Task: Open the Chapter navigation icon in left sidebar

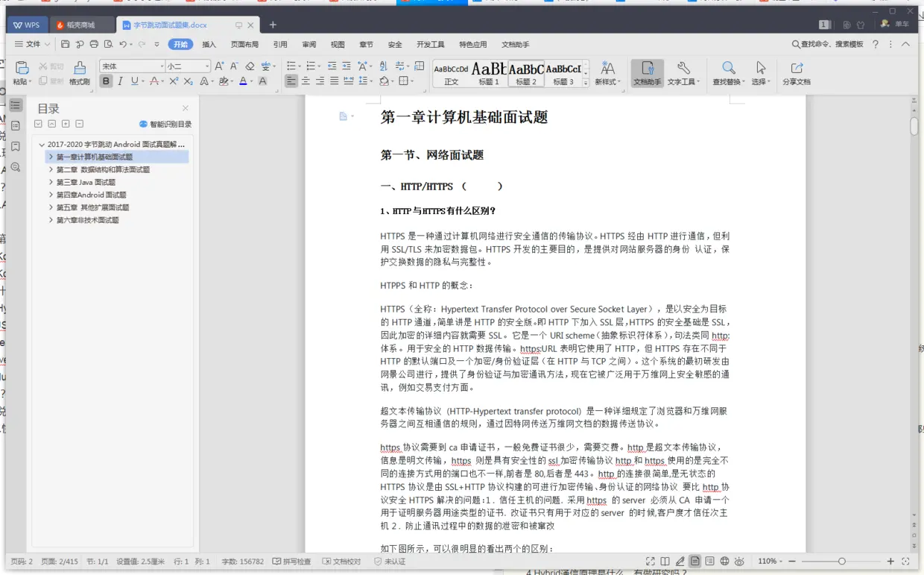Action: (x=16, y=126)
